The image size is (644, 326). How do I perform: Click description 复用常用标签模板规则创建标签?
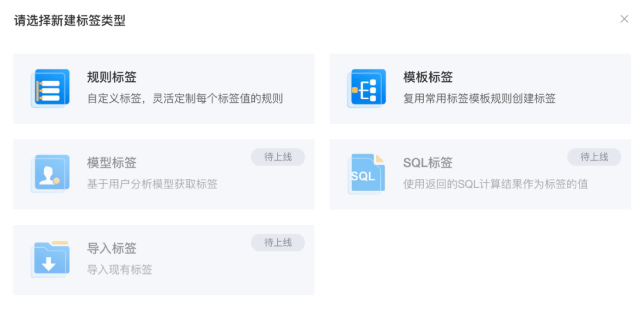480,98
